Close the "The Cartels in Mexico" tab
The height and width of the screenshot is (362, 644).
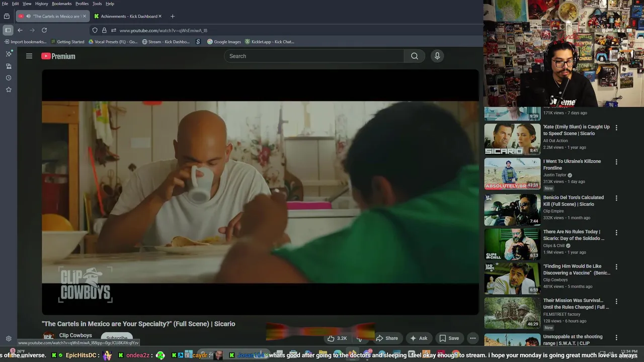[84, 16]
